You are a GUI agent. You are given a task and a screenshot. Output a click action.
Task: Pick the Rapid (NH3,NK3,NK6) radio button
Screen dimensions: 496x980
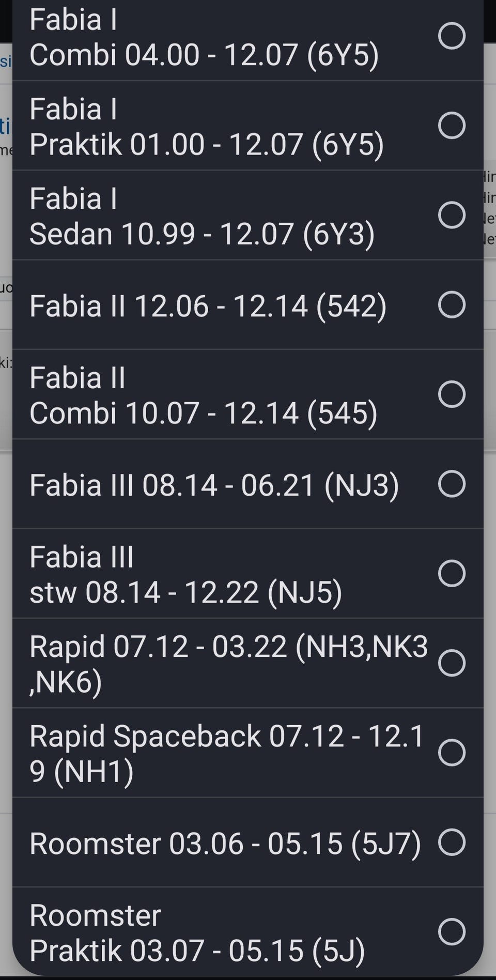click(x=452, y=663)
